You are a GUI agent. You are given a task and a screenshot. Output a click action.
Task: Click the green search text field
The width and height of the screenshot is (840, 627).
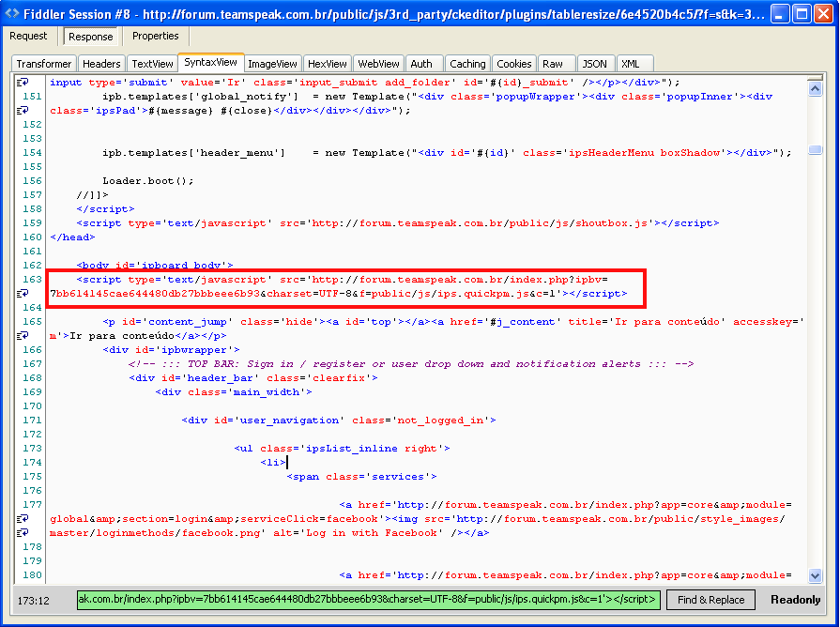click(x=369, y=600)
